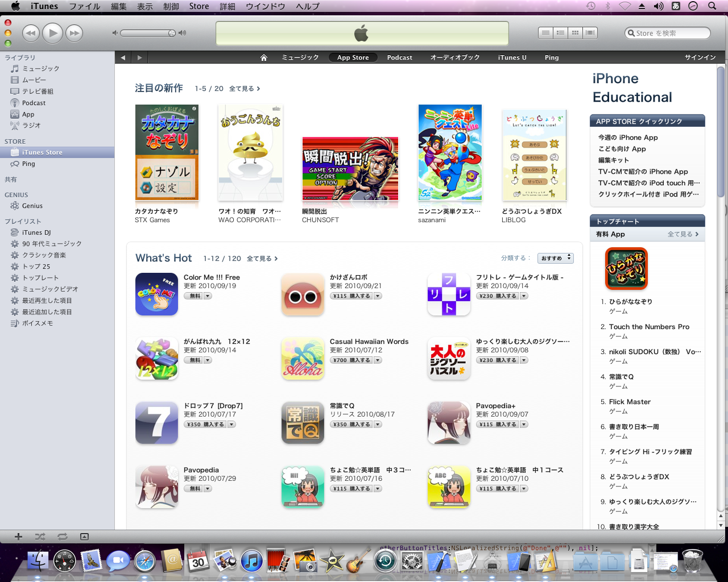
Task: Open ひらがななぞり app icon in top chart
Action: click(626, 269)
